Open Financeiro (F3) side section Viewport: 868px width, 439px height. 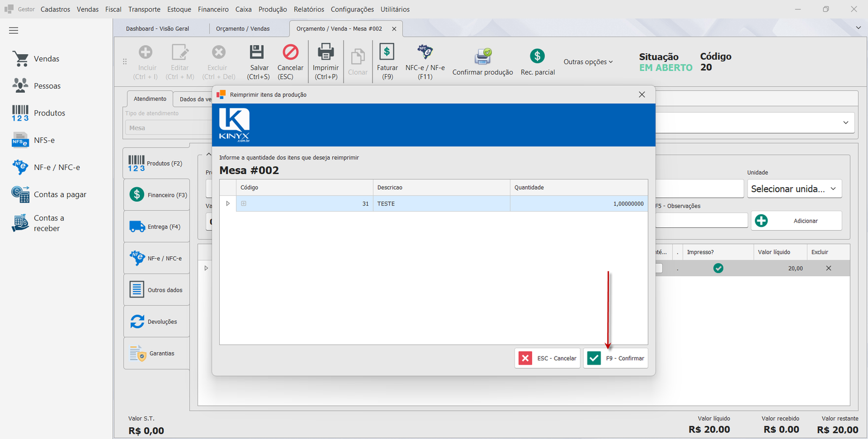tap(157, 195)
